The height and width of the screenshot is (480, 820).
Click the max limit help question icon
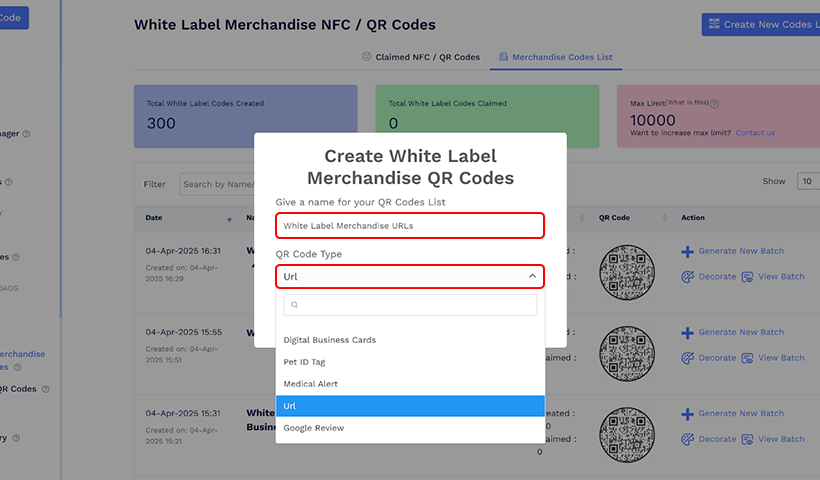point(714,103)
